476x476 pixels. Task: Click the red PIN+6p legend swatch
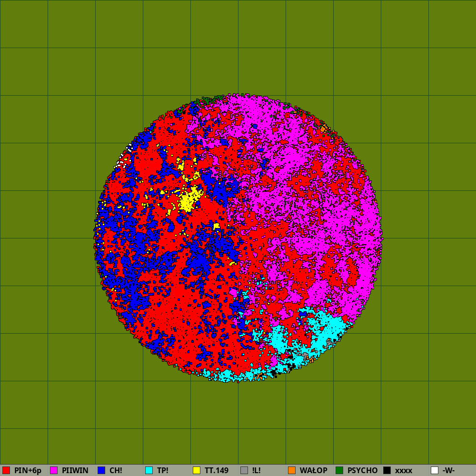click(6, 470)
